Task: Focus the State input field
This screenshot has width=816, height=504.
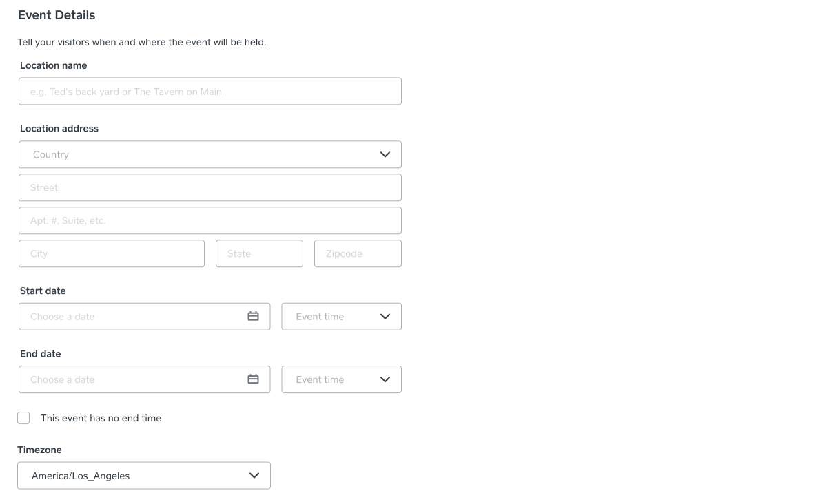Action: tap(259, 253)
